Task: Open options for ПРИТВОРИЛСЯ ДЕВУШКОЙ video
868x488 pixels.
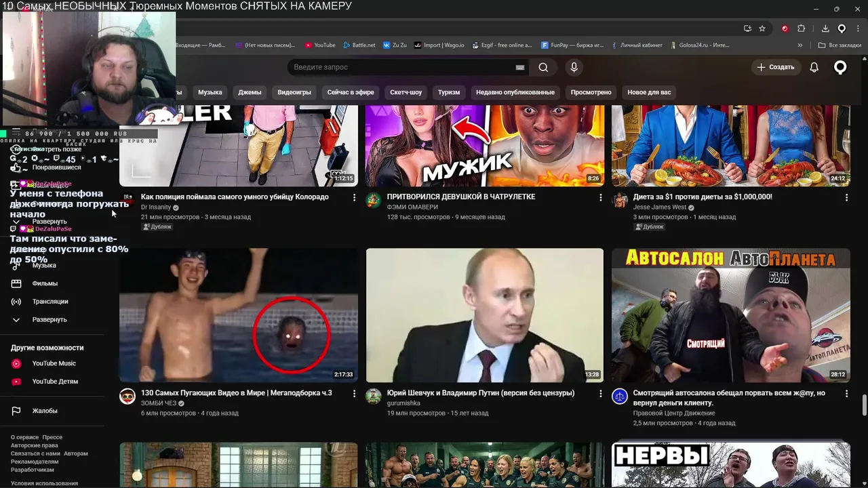Action: point(600,197)
